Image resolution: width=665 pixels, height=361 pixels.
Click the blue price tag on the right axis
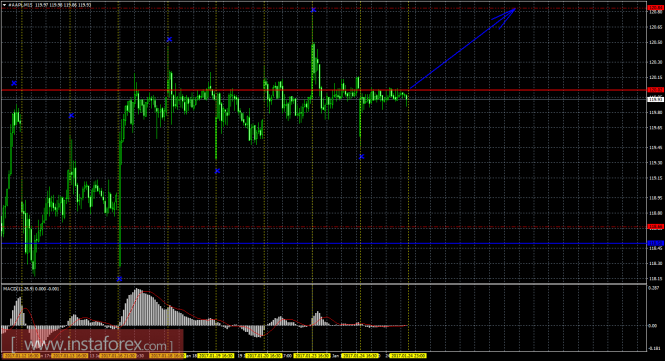[x=656, y=243]
